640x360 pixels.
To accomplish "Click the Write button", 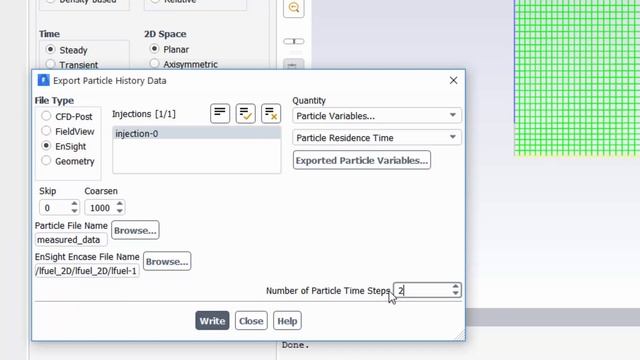I will coord(212,321).
